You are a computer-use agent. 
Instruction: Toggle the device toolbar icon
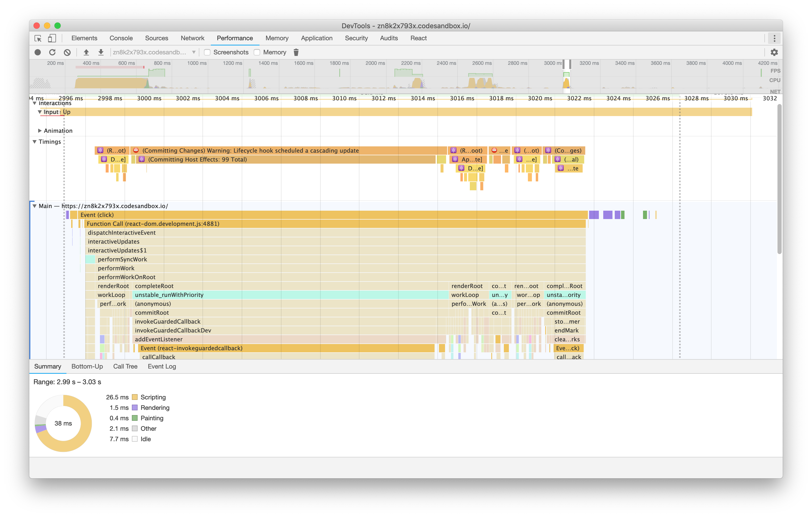[x=52, y=39]
